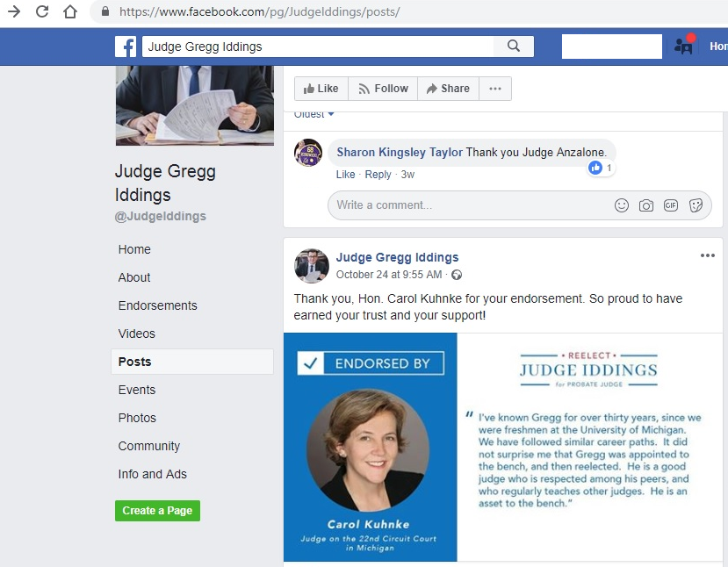Open the Videos section
This screenshot has width=728, height=567.
click(136, 334)
